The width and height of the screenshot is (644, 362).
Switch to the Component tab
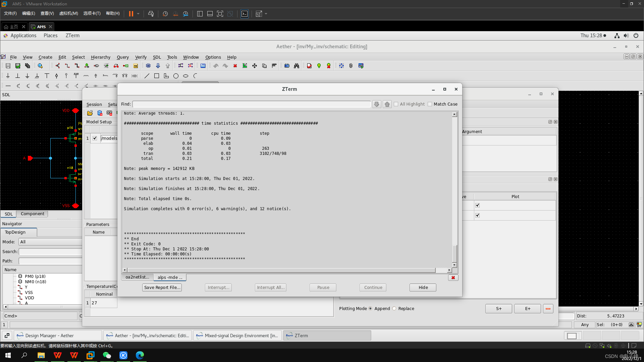pyautogui.click(x=33, y=214)
